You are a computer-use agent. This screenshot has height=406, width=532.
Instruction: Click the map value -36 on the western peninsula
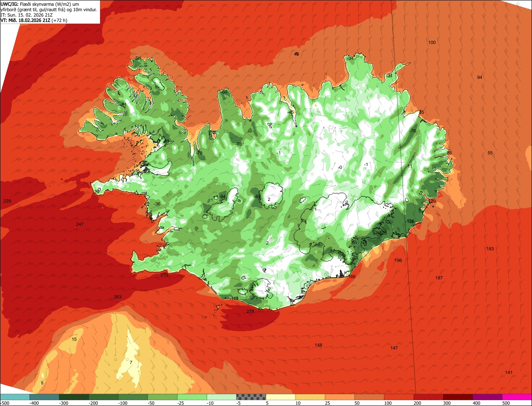(x=157, y=204)
